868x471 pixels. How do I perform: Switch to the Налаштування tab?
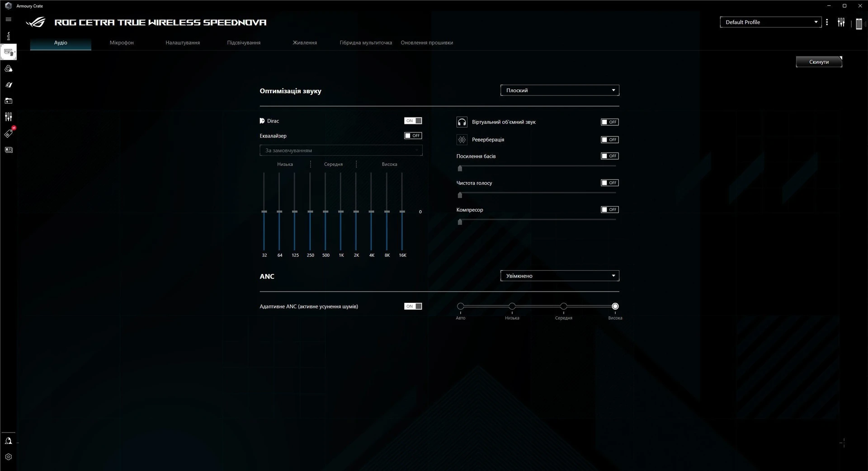[183, 43]
